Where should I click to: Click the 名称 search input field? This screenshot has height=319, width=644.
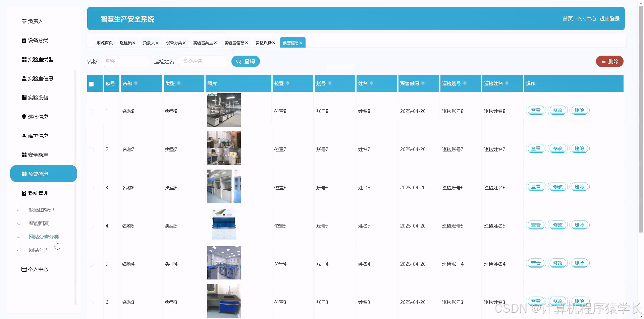coord(126,61)
